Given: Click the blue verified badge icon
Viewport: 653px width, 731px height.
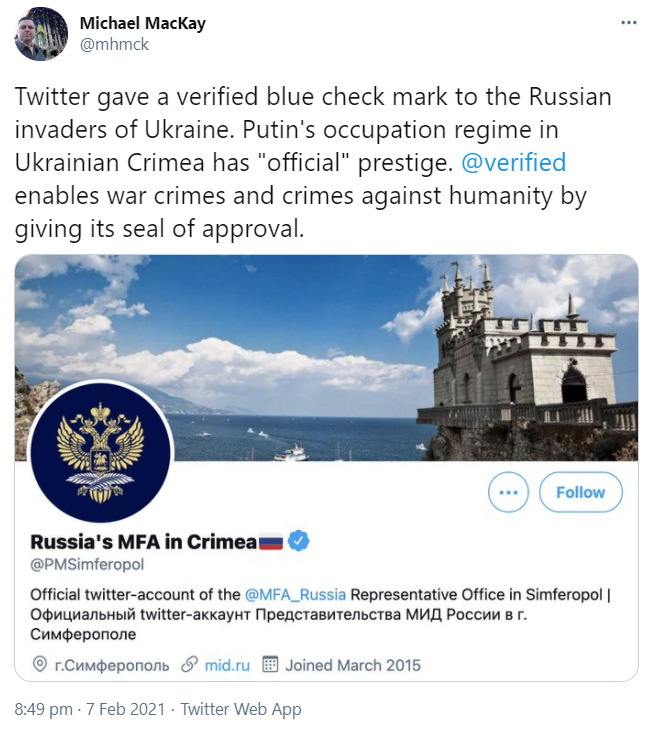Looking at the screenshot, I should point(298,541).
